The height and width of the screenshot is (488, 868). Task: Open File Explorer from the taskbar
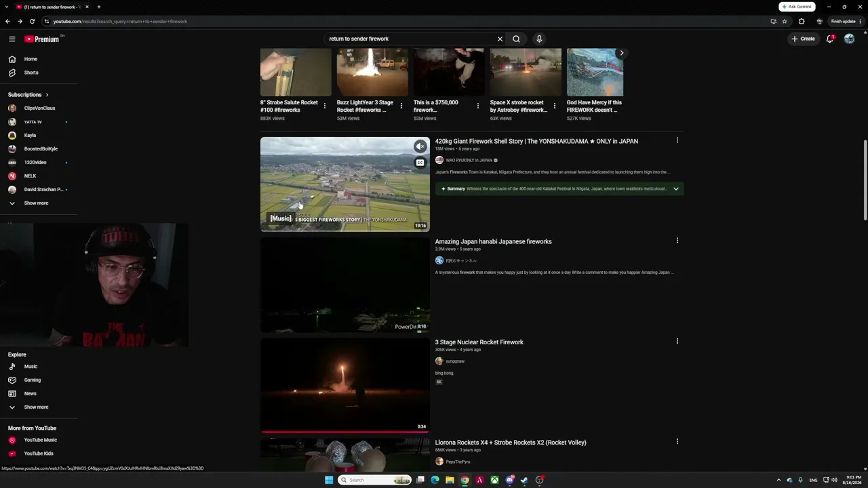(x=450, y=480)
